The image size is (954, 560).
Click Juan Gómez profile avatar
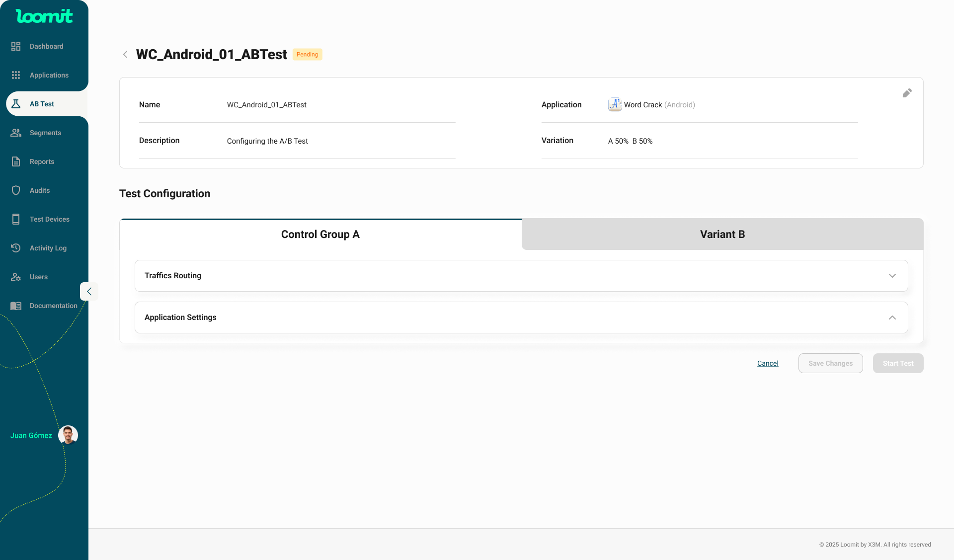pos(68,435)
